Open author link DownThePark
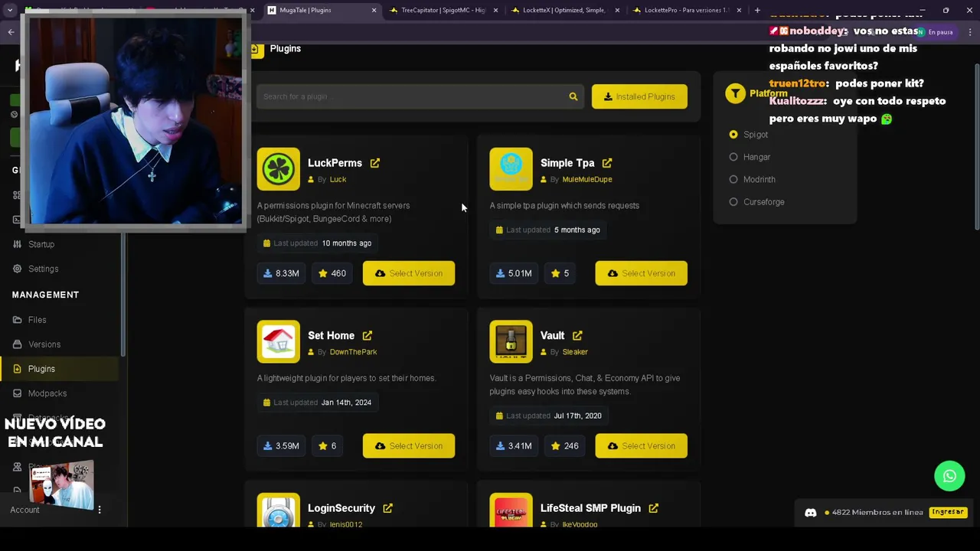980x551 pixels. tap(353, 352)
